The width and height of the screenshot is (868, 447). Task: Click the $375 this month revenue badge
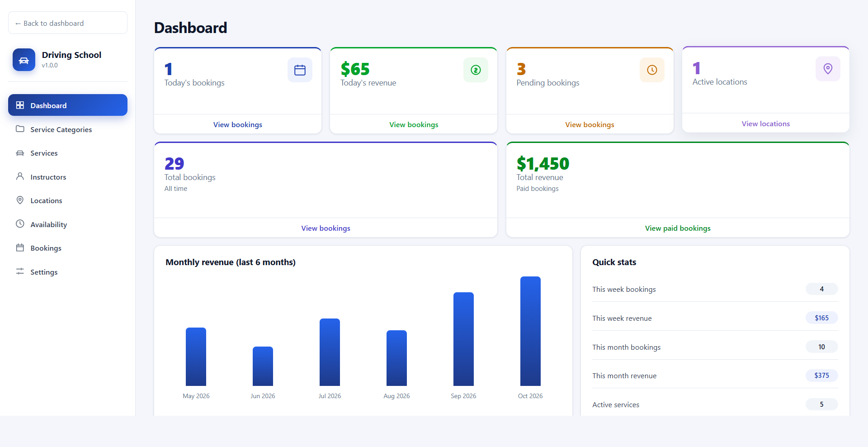[x=822, y=375]
